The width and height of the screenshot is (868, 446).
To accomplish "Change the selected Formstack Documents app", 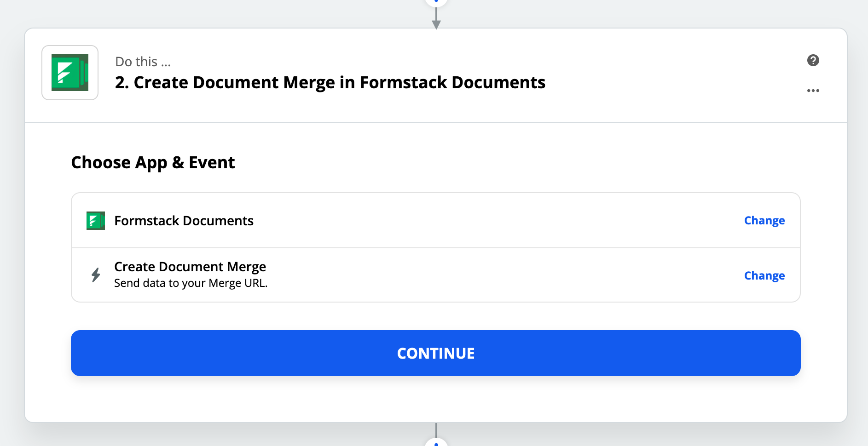I will point(764,220).
